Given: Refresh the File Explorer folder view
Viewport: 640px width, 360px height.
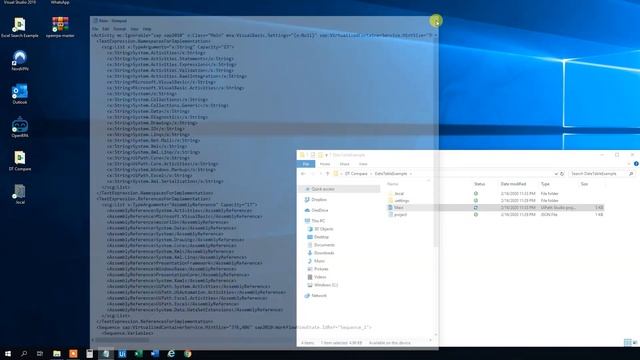Looking at the screenshot, I should pyautogui.click(x=562, y=173).
